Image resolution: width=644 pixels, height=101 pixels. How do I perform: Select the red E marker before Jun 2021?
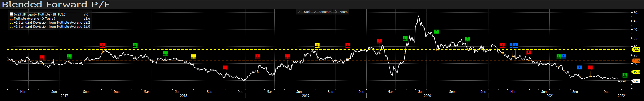click(x=529, y=53)
